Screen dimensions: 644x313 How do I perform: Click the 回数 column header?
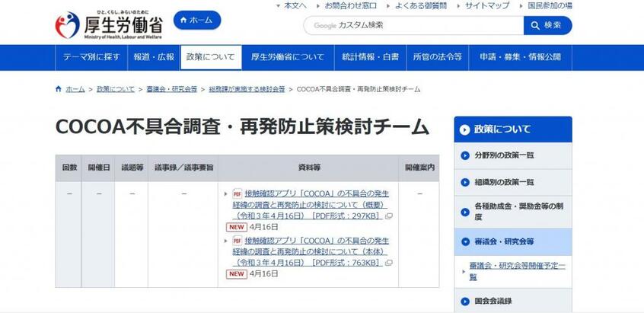pos(69,168)
